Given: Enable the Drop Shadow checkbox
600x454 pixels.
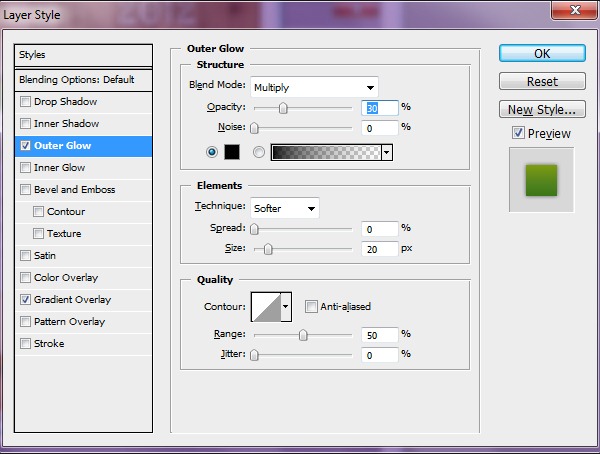Looking at the screenshot, I should [x=25, y=102].
